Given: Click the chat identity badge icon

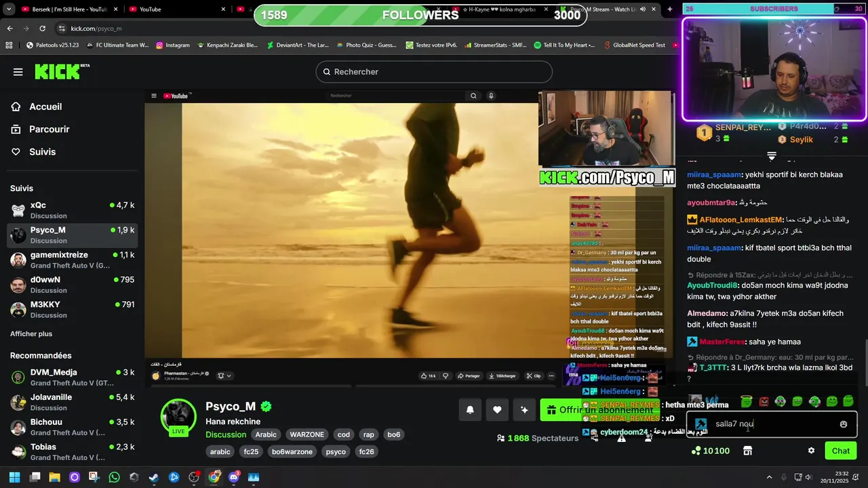Looking at the screenshot, I should [x=701, y=424].
